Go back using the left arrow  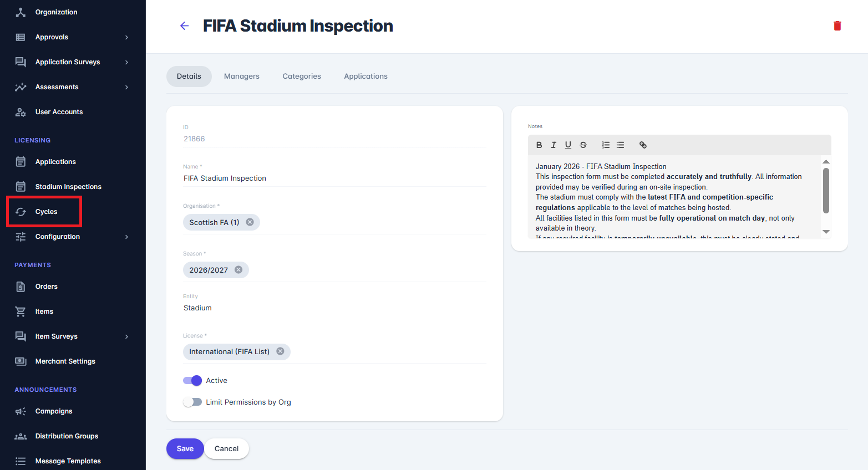185,26
